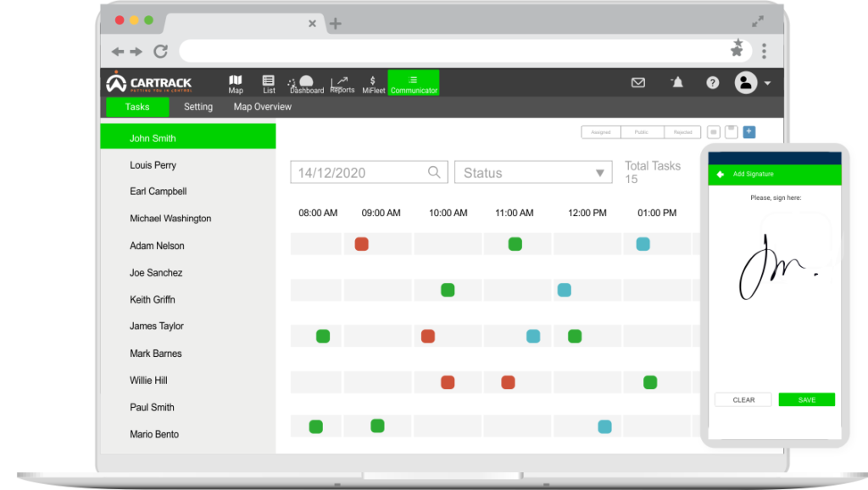Toggle the Rejected filter
The width and height of the screenshot is (868, 490).
682,132
